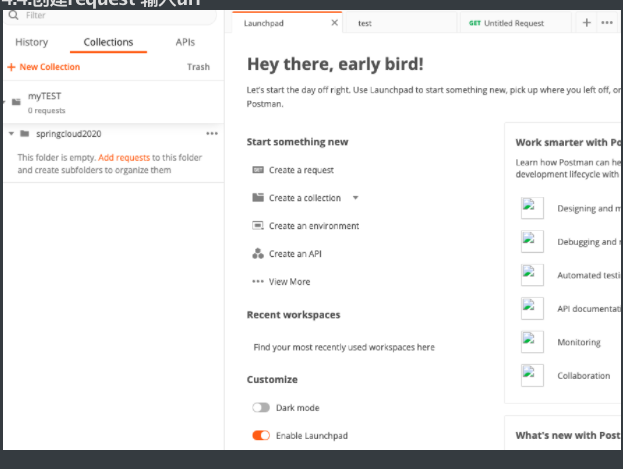Image resolution: width=623 pixels, height=469 pixels.
Task: Click the Add requests link
Action: point(124,158)
